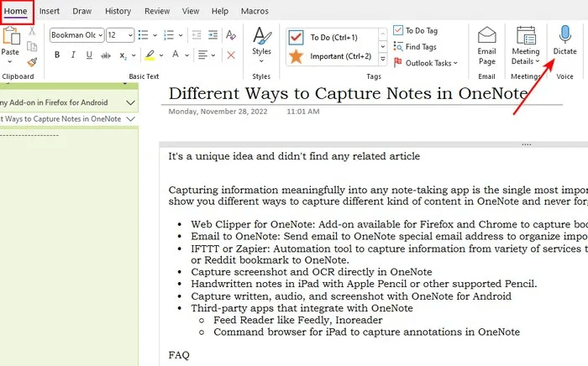Click the 'Capture screenshot and OCR' bullet line
This screenshot has width=588, height=366.
point(312,272)
